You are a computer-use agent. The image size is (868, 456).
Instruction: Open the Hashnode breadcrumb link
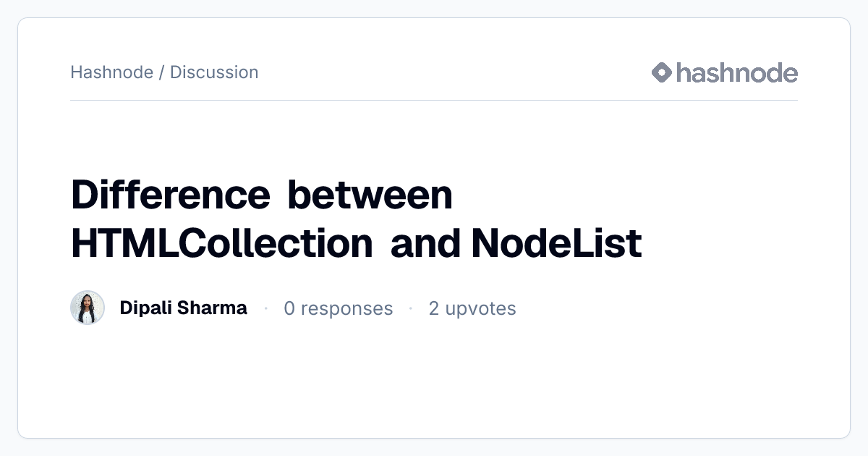point(112,72)
